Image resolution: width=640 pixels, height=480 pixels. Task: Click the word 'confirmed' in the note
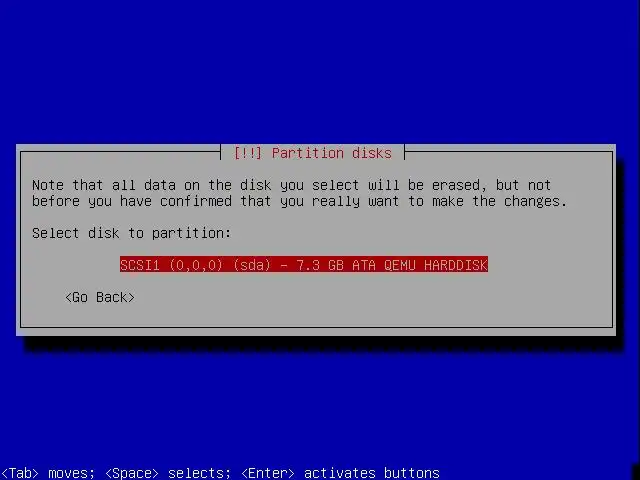point(196,201)
